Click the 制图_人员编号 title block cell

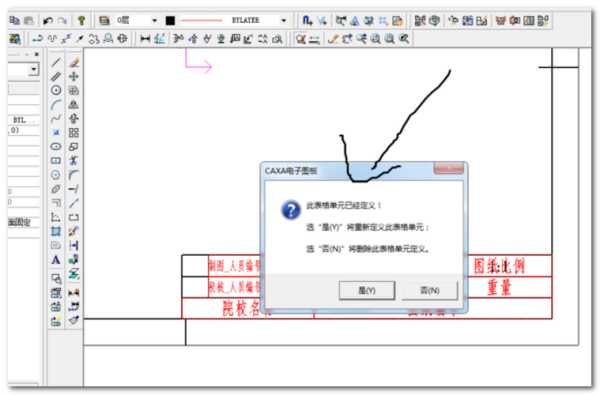pos(234,266)
